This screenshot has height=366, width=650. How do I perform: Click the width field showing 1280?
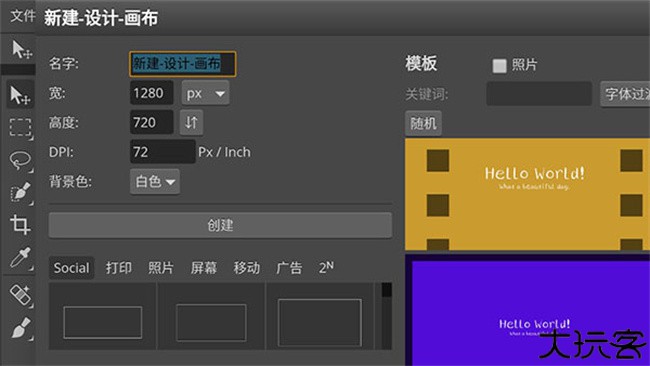tap(152, 93)
